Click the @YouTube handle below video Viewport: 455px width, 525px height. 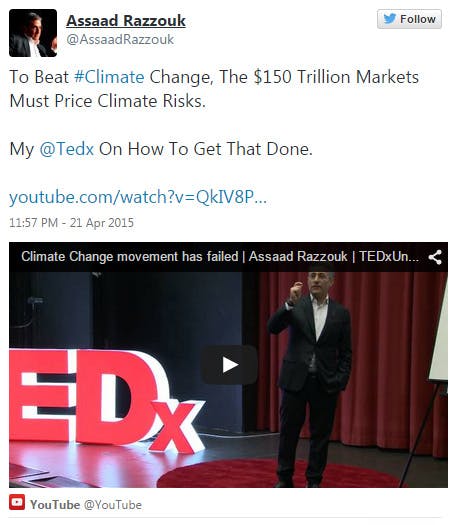112,505
